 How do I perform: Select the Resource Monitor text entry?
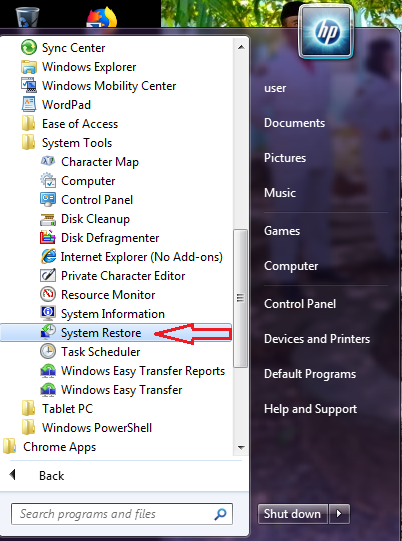(x=108, y=295)
